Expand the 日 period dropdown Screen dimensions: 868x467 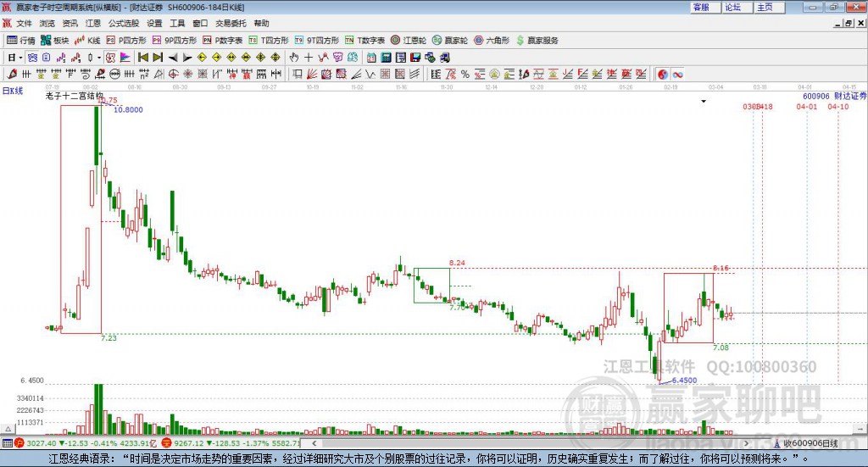(x=20, y=58)
